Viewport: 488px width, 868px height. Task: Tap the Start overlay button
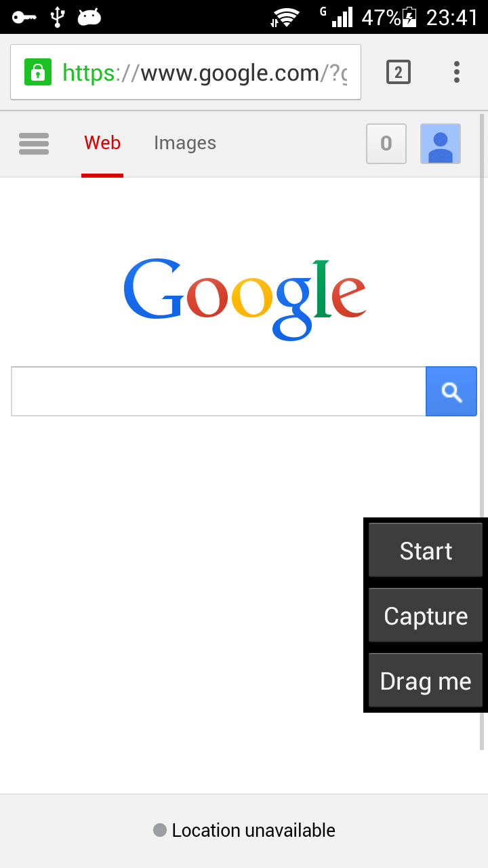point(426,551)
